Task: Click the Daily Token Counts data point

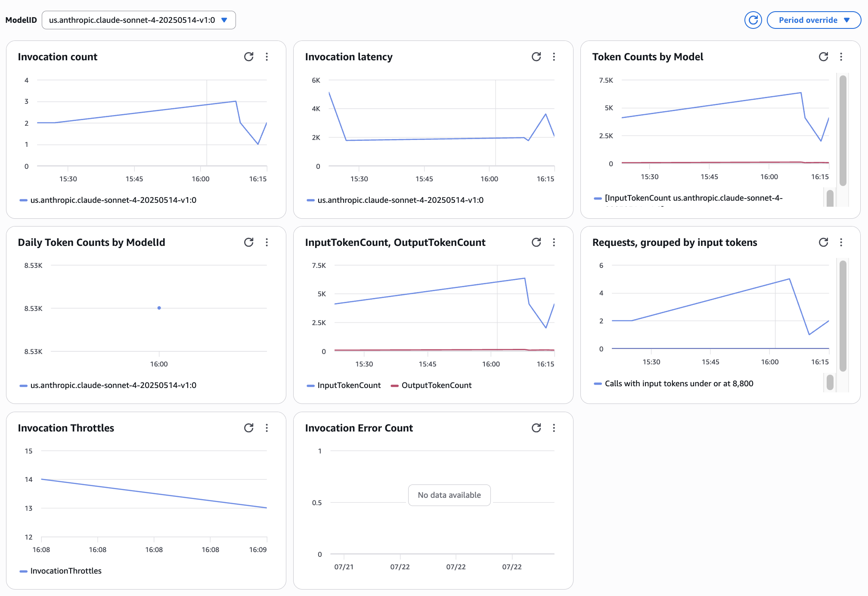Action: tap(159, 308)
